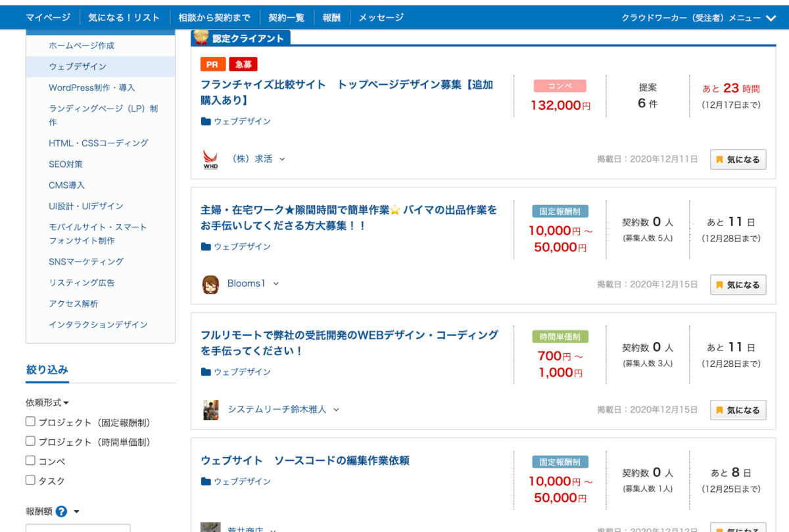Check the コンペ filter checkbox
789x532 pixels.
pyautogui.click(x=30, y=461)
